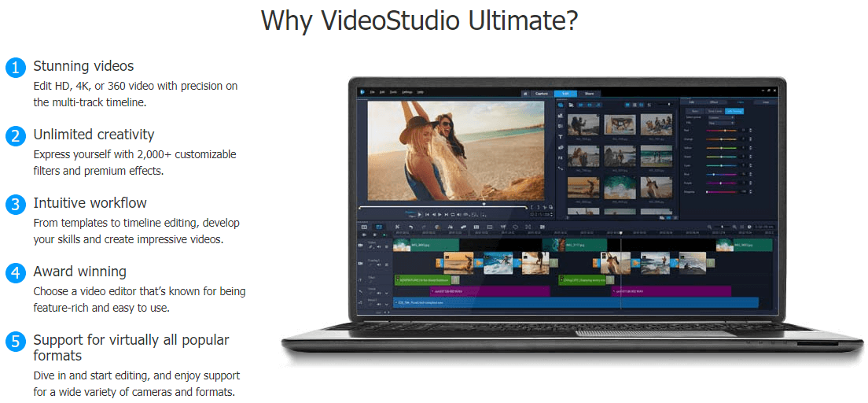The height and width of the screenshot is (403, 868).
Task: Click the Red value stepper arrows
Action: pyautogui.click(x=751, y=131)
